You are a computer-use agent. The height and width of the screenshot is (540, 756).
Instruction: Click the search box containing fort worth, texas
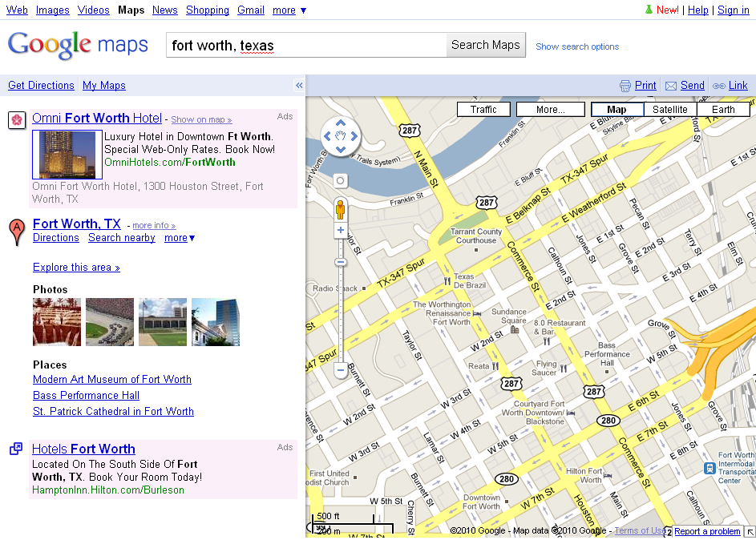[x=306, y=46]
